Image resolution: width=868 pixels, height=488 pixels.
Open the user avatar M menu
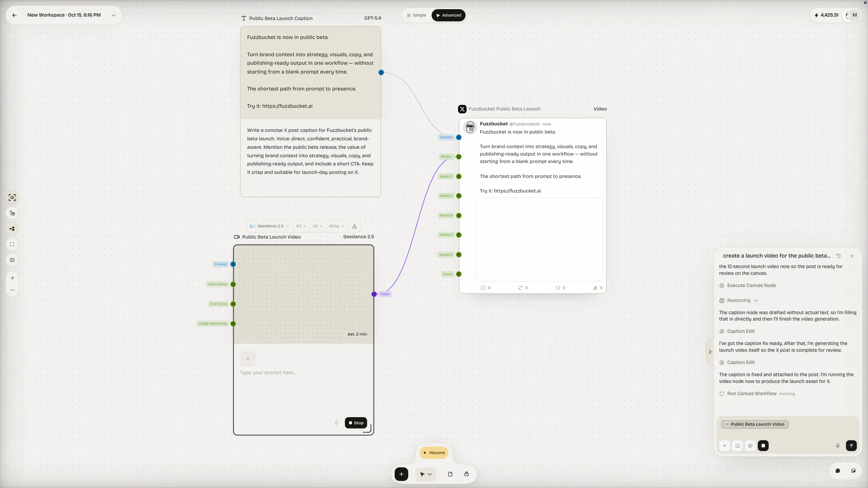click(854, 15)
